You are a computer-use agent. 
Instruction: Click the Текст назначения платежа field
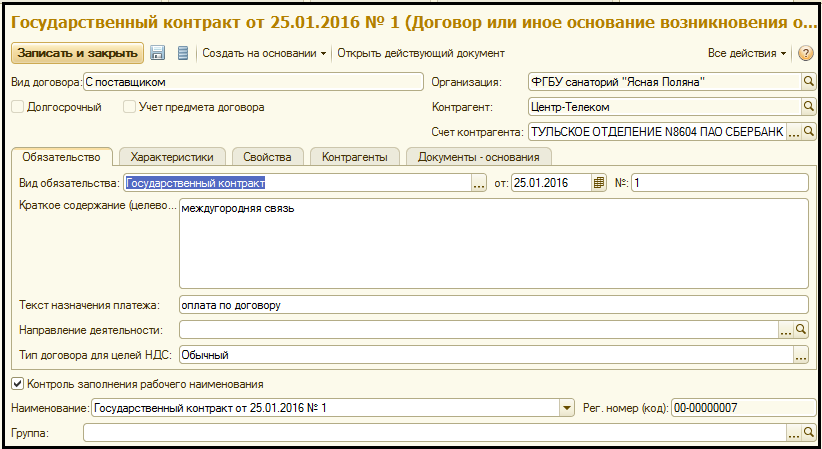pos(494,305)
